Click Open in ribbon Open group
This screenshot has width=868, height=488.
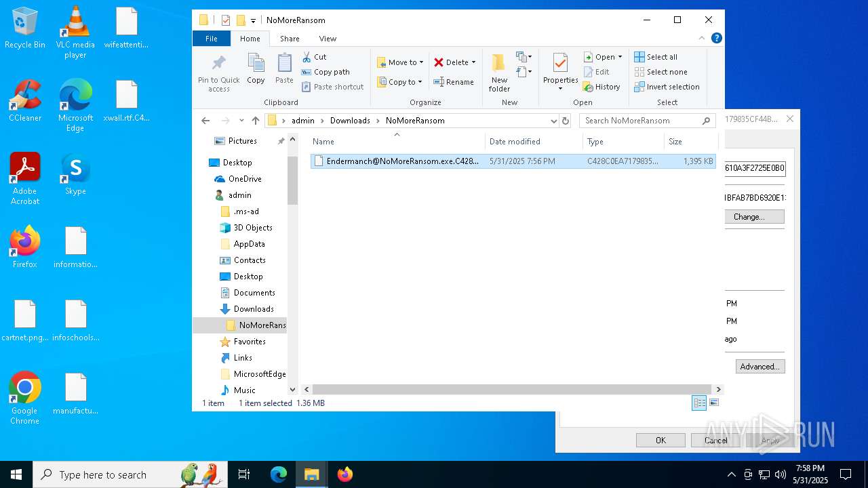(x=603, y=57)
